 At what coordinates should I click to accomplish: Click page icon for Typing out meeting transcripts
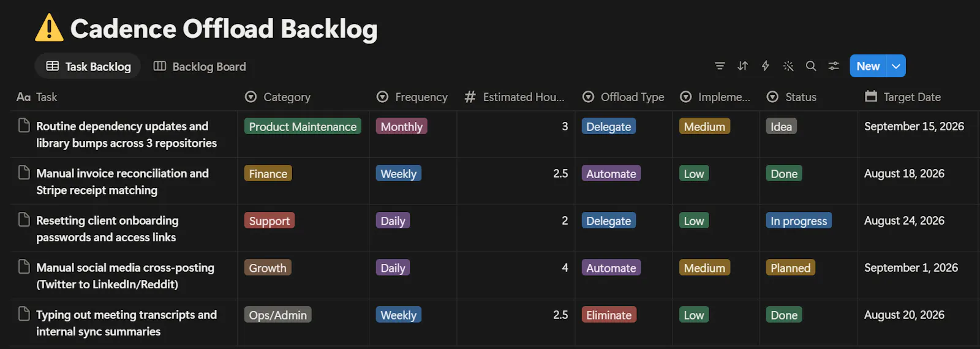[x=24, y=314]
